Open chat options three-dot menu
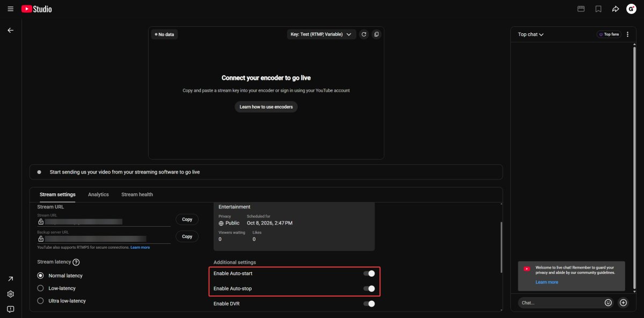644x318 pixels. click(x=628, y=34)
